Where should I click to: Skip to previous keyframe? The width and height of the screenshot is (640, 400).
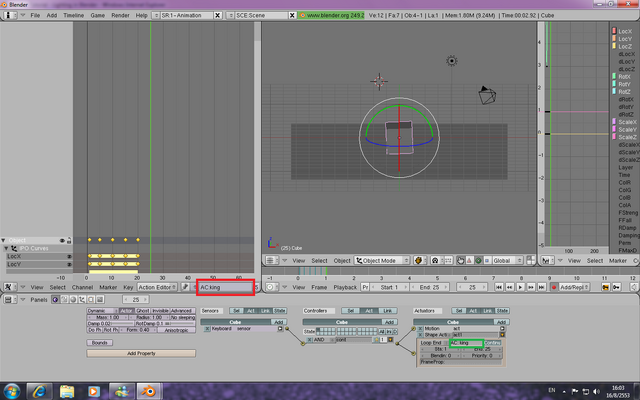(x=509, y=287)
